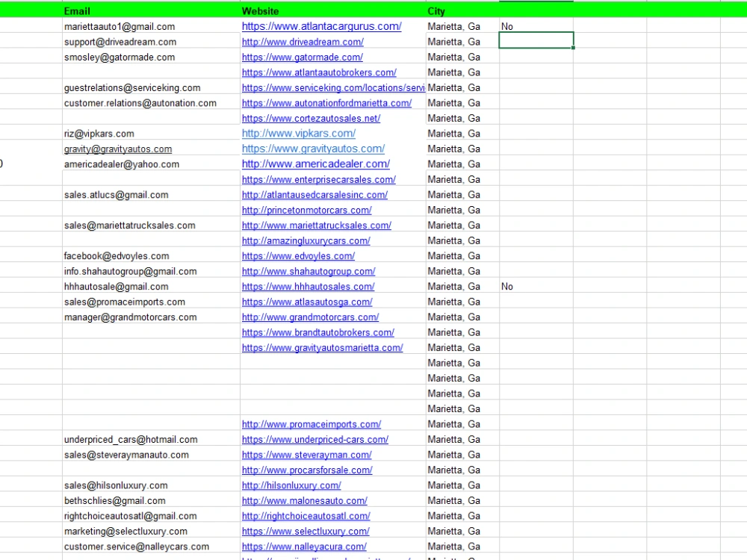
Task: Select the rightchoiceautosatl@gmail.com email cell
Action: [151, 516]
